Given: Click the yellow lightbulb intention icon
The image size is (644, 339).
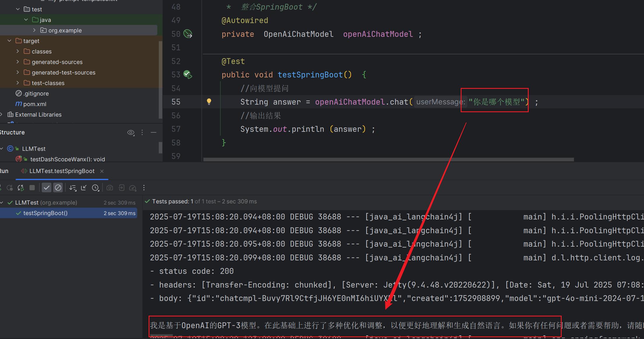Looking at the screenshot, I should tap(209, 102).
